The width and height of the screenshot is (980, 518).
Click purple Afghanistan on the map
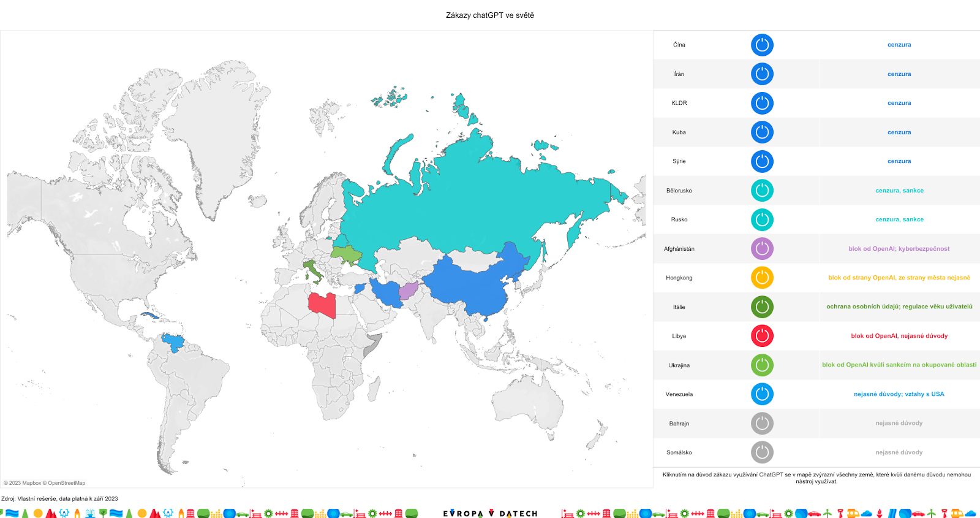pos(408,290)
